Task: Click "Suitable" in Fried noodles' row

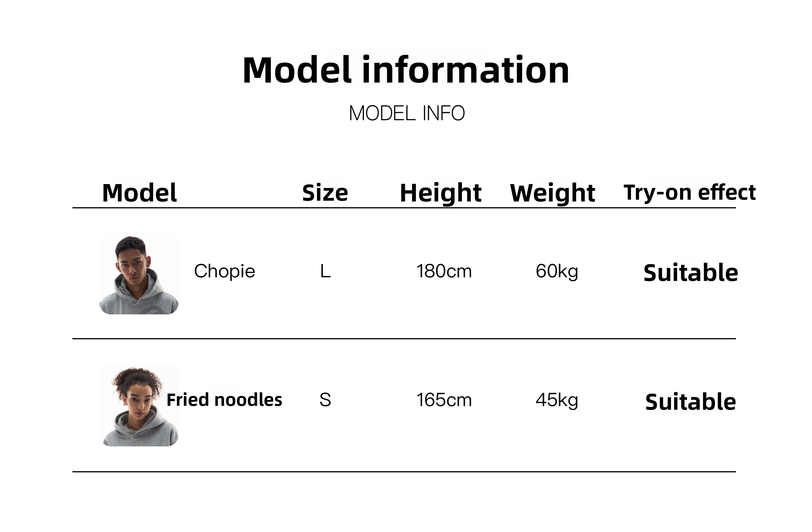Action: click(x=690, y=402)
